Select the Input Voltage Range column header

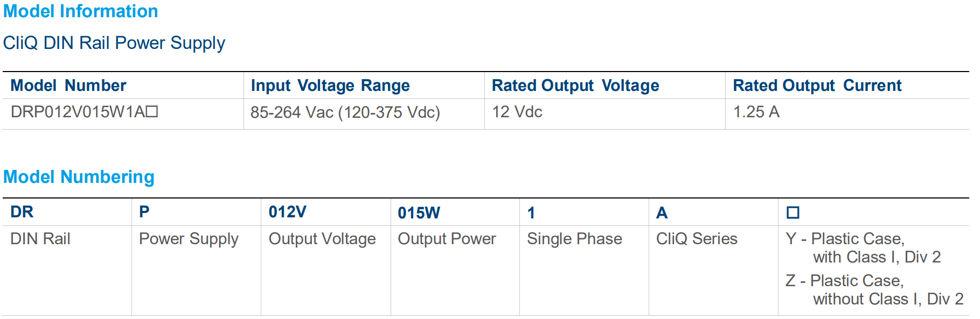coord(330,86)
